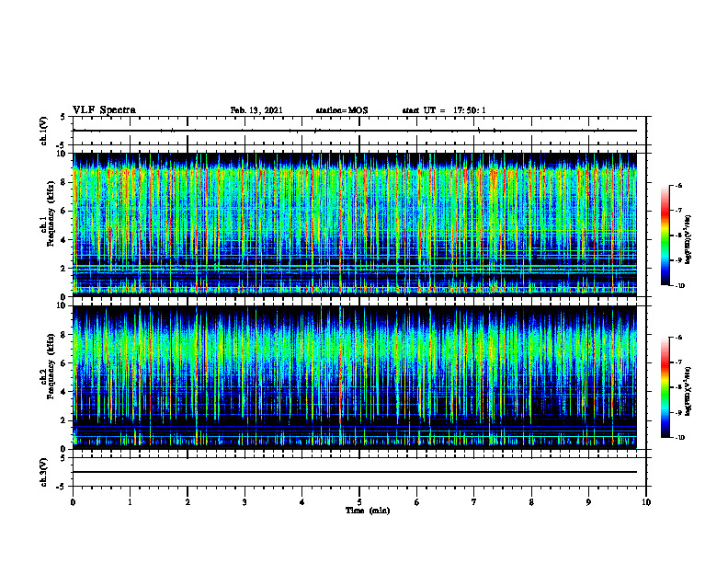This screenshot has width=728, height=563.
Task: Click the ch.1 spectrogram color scale bar
Action: 665,236
